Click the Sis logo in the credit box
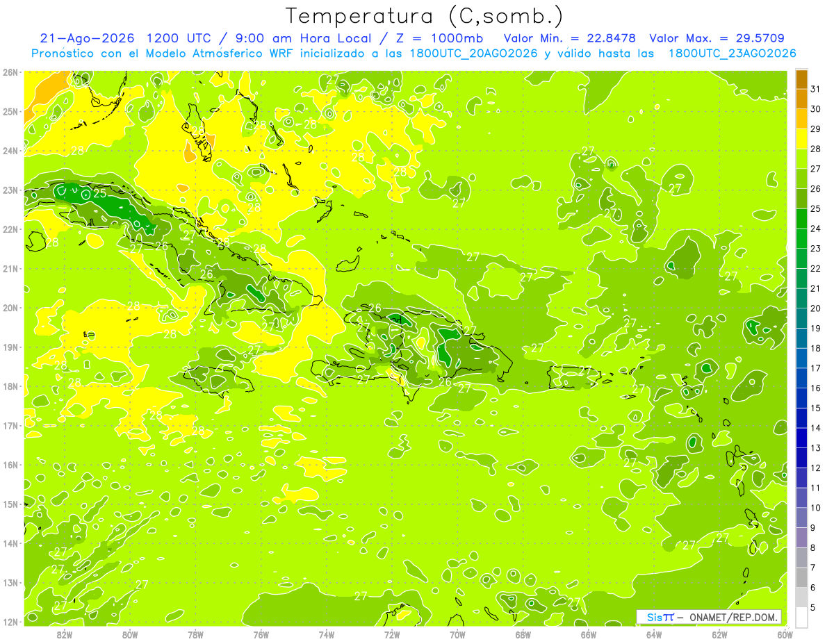This screenshot has height=644, width=834. 660,618
